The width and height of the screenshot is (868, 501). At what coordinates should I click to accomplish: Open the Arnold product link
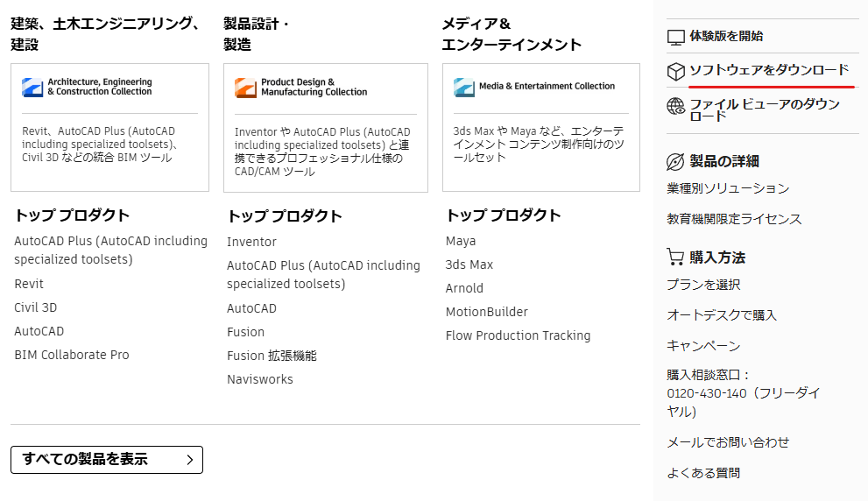[x=464, y=288]
